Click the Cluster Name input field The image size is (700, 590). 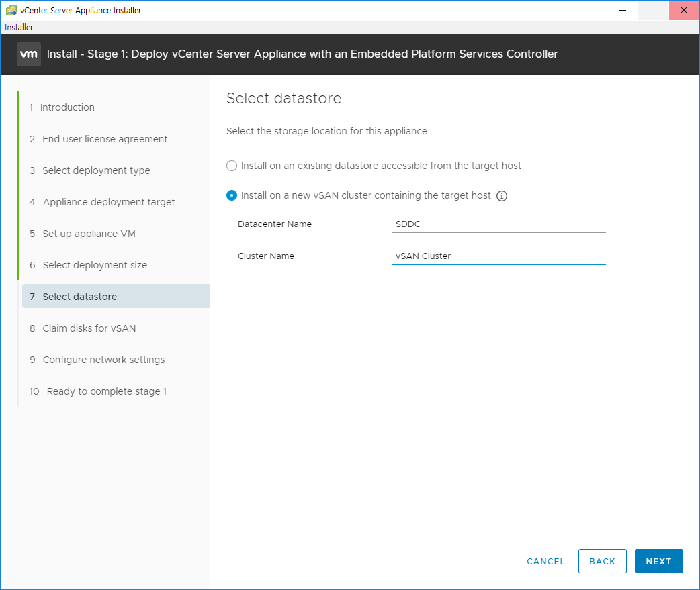point(498,256)
